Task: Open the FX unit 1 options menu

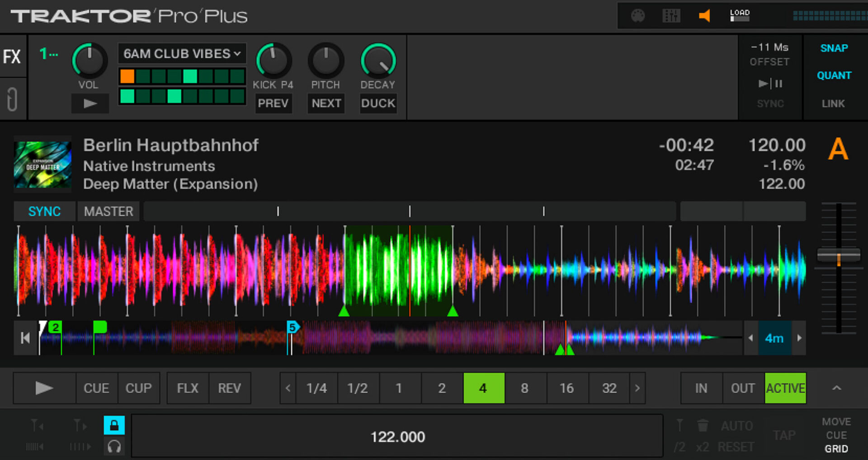Action: pyautogui.click(x=49, y=54)
